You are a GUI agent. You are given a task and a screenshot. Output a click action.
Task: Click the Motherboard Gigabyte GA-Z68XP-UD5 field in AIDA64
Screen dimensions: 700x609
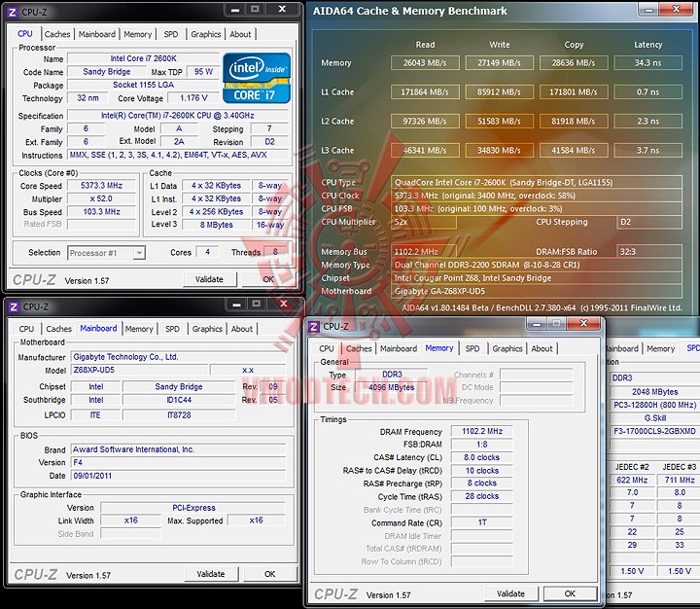click(x=537, y=291)
